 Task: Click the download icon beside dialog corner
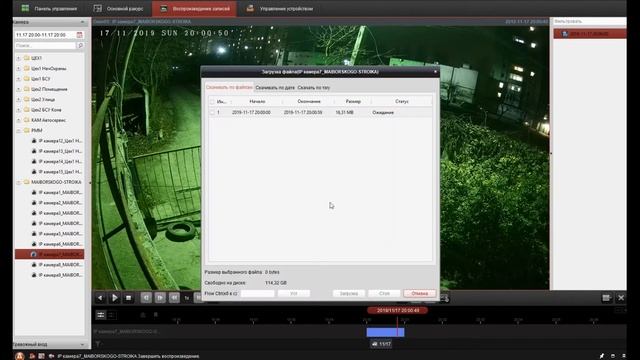click(444, 299)
